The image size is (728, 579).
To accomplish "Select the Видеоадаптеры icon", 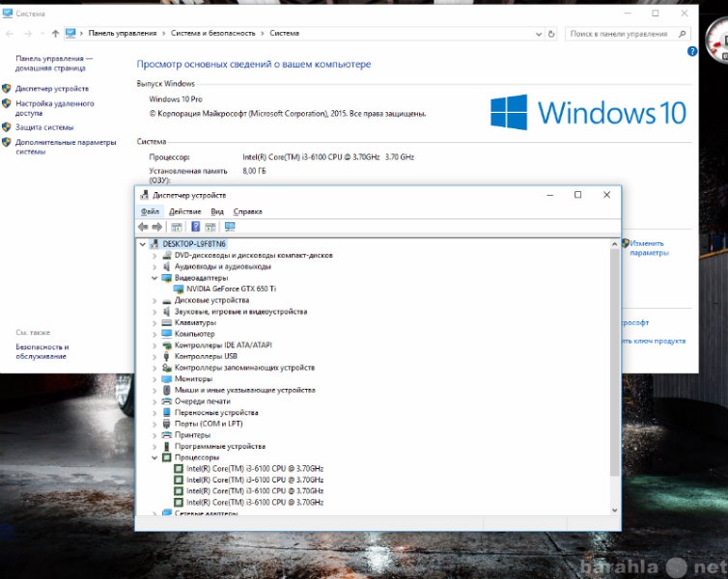I will click(167, 278).
